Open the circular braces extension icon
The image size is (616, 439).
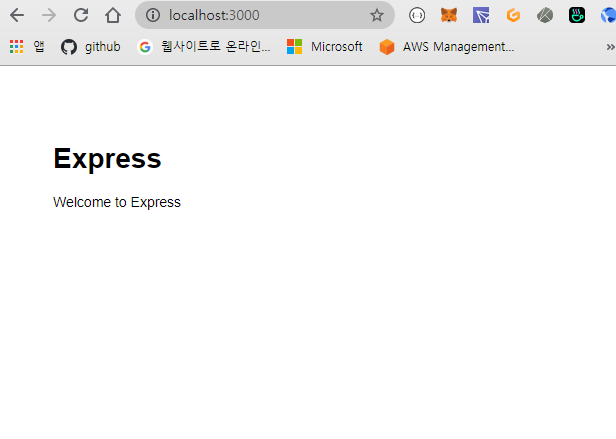coord(417,15)
